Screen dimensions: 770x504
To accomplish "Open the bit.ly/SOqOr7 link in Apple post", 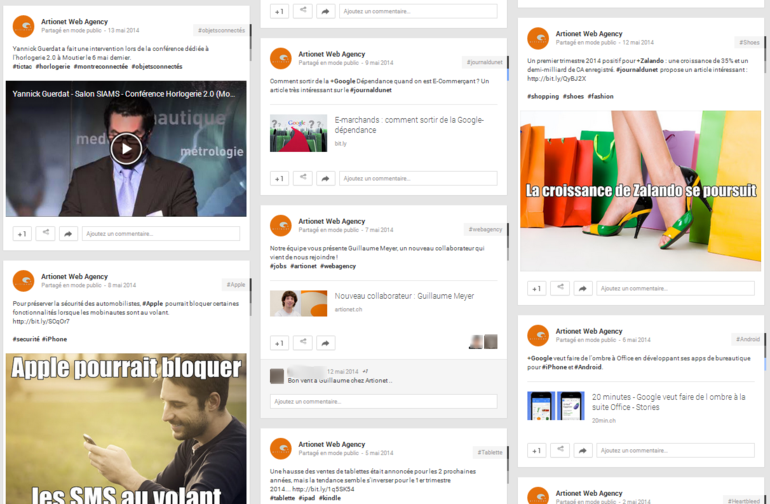I will 41,321.
